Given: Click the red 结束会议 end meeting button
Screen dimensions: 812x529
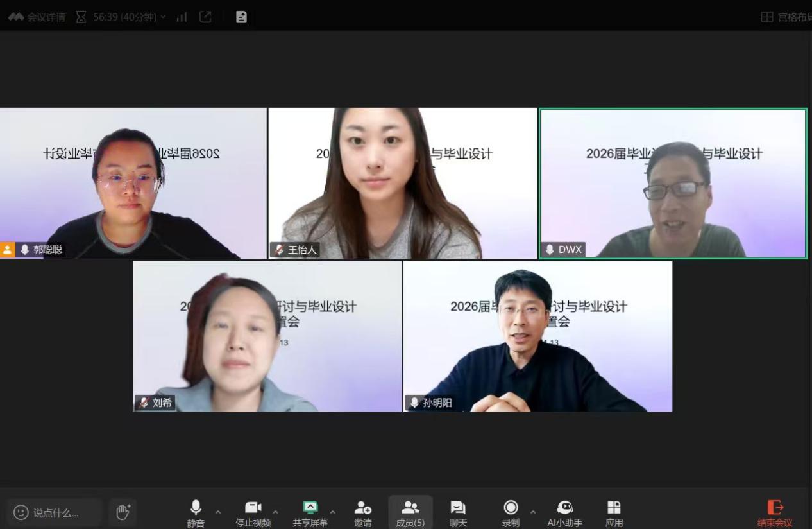Looking at the screenshot, I should (x=775, y=513).
